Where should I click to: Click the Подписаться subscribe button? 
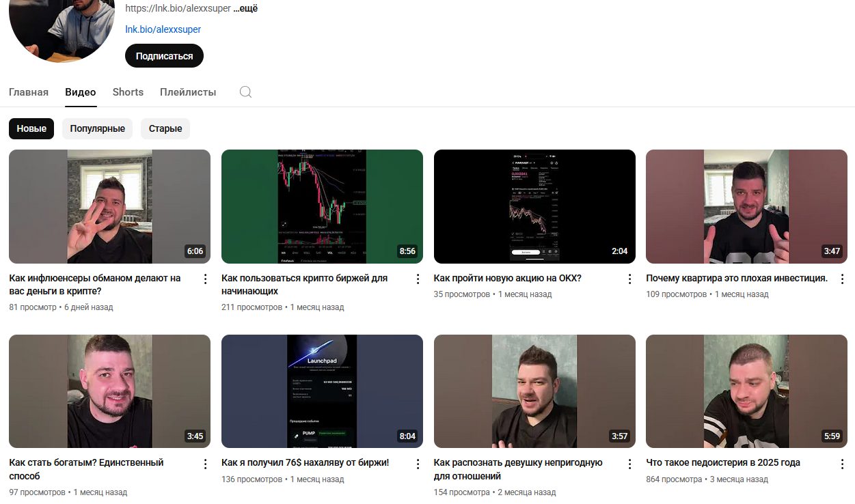pyautogui.click(x=164, y=56)
